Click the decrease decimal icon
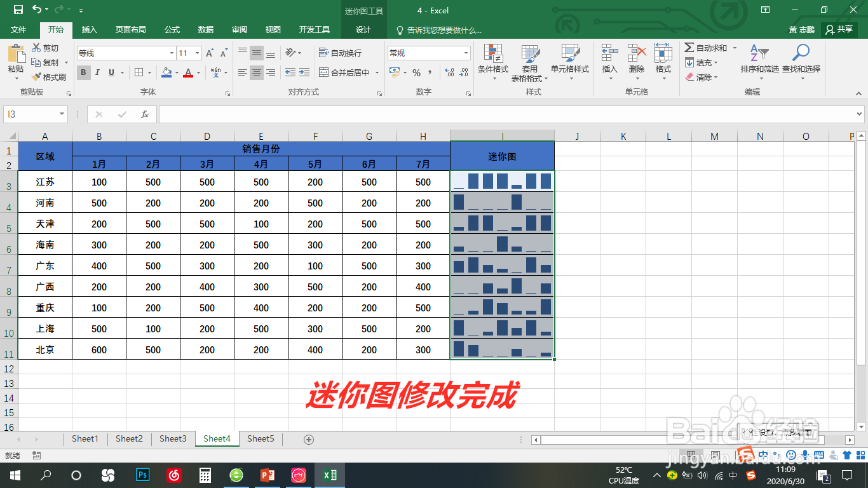The height and width of the screenshot is (488, 868). [465, 72]
